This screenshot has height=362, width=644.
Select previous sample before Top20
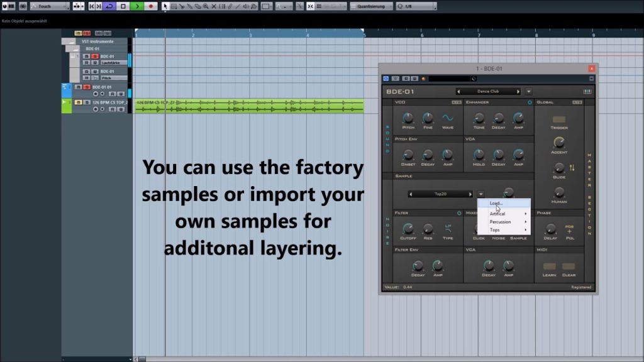point(410,194)
